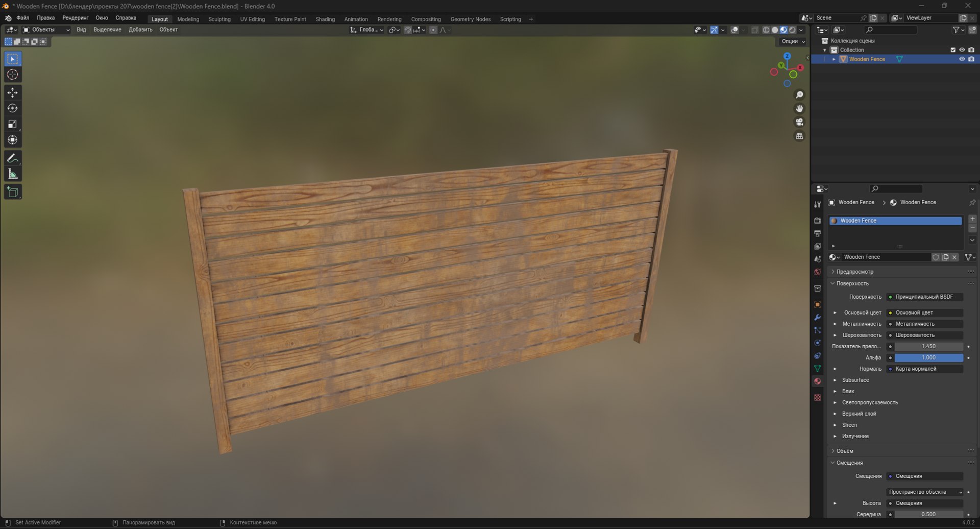
Task: Switch perspective/orthographic grid icon
Action: [799, 136]
